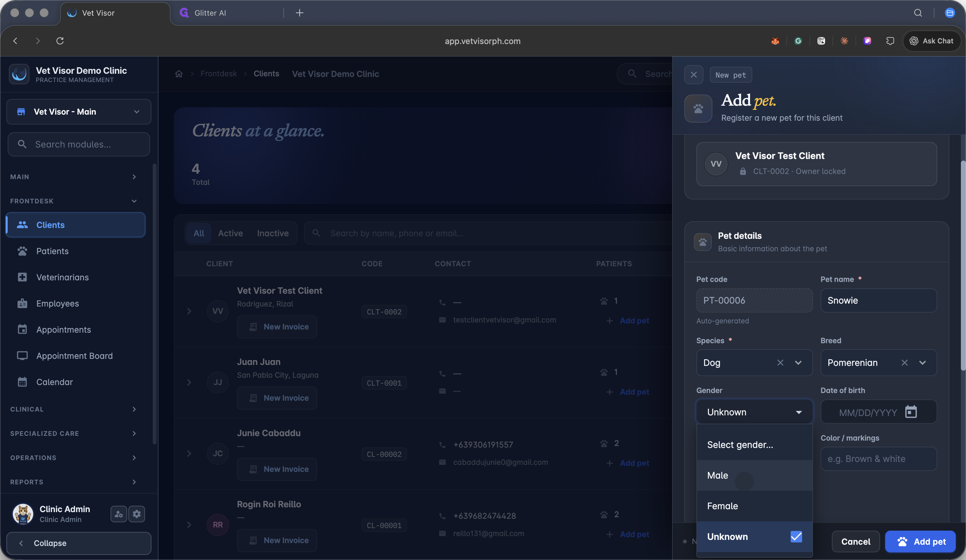Open the Species dropdown arrow
This screenshot has width=966, height=560.
pos(798,362)
